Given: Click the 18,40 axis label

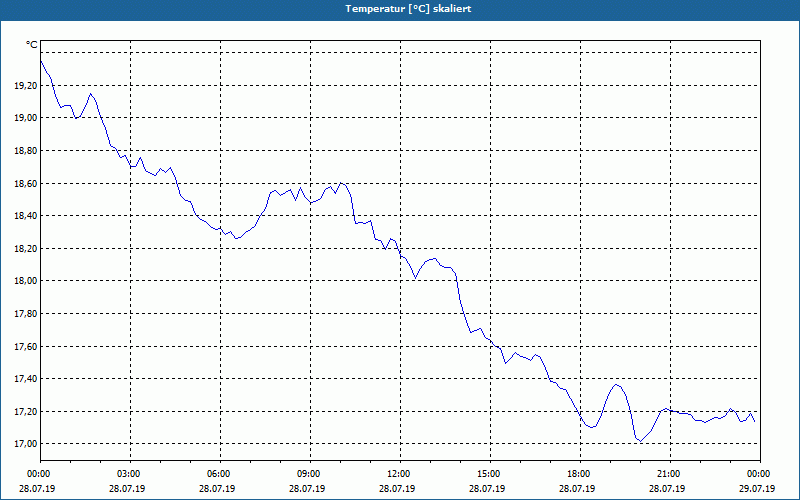Looking at the screenshot, I should pyautogui.click(x=26, y=216).
